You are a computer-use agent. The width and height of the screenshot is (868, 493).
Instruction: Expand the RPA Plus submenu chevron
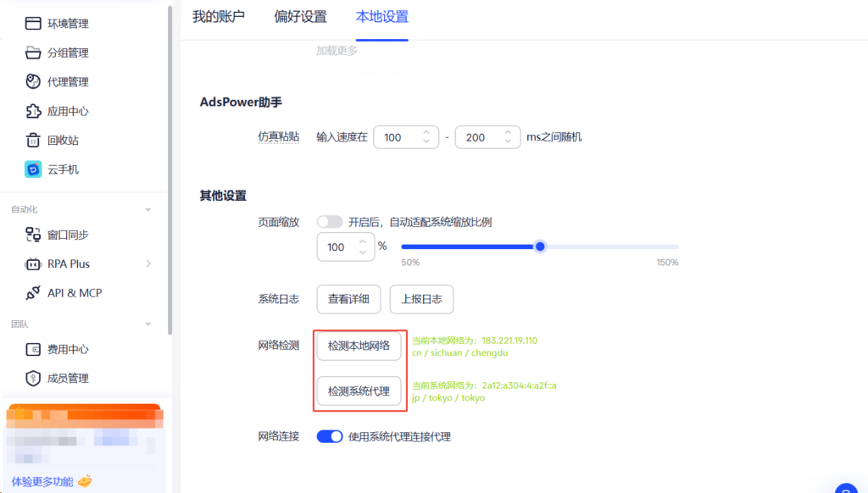[x=148, y=264]
